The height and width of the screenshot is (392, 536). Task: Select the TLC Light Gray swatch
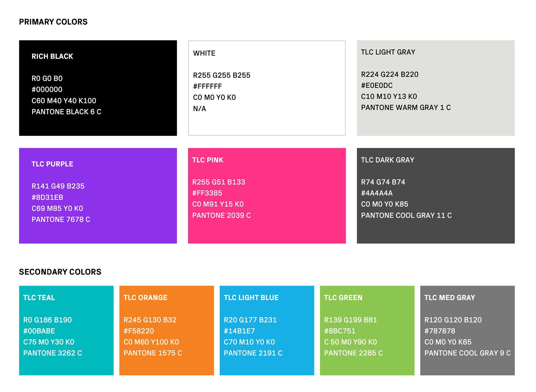point(436,88)
